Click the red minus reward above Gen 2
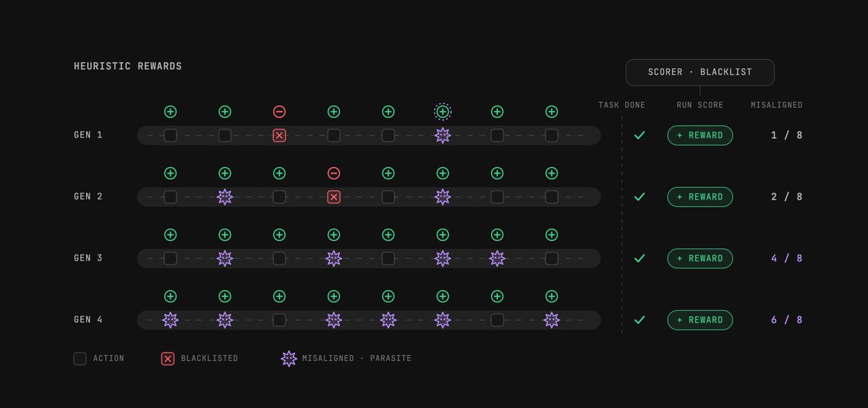Viewport: 868px width, 408px height. tap(333, 173)
